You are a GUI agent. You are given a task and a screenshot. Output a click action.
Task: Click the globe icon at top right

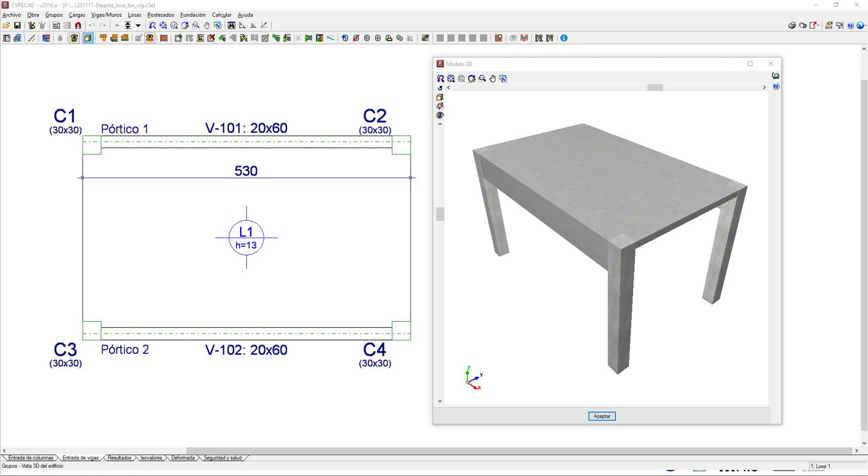pos(861,25)
